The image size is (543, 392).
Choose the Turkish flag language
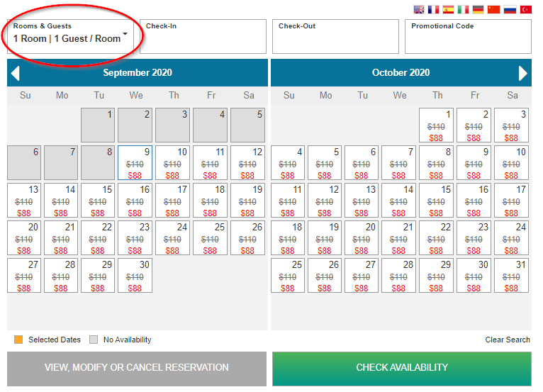(525, 10)
